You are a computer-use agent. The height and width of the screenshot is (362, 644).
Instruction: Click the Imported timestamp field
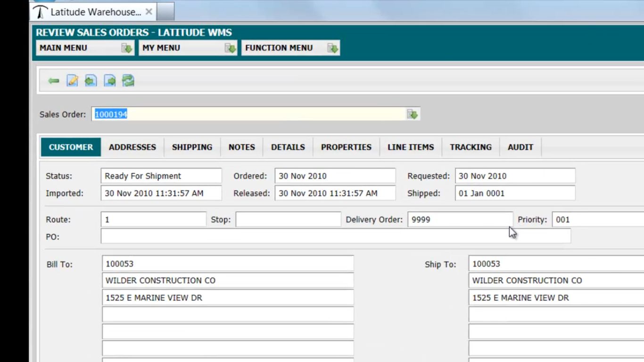coord(161,193)
